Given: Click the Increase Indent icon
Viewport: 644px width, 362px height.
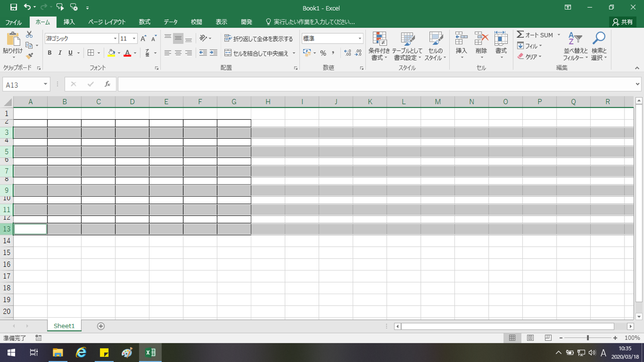Looking at the screenshot, I should 213,53.
